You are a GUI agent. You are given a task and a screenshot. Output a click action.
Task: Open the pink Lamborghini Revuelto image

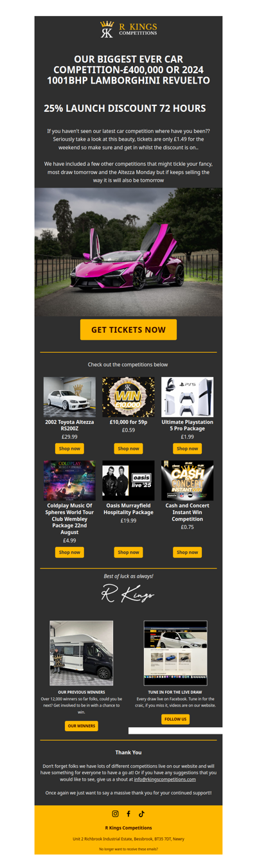coord(128,252)
